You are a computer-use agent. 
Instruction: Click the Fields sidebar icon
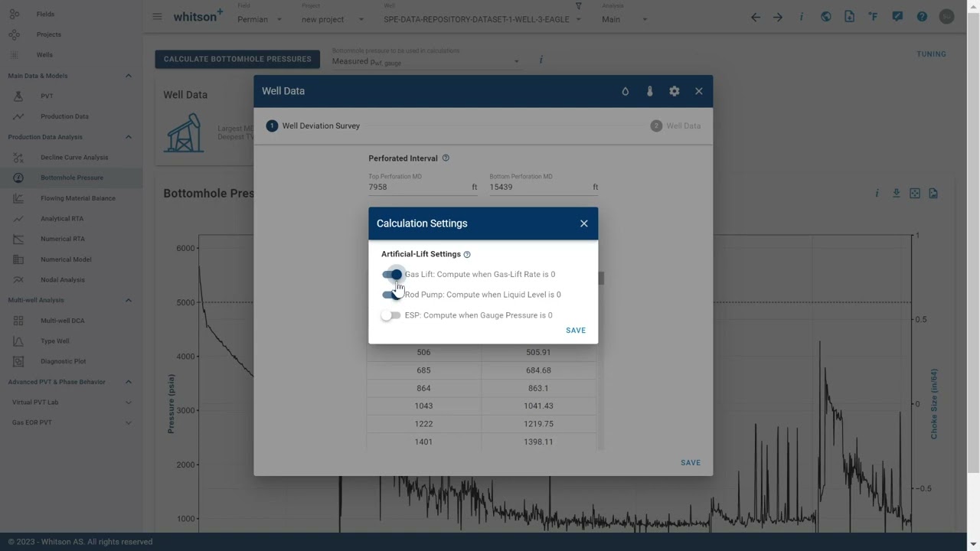[15, 14]
